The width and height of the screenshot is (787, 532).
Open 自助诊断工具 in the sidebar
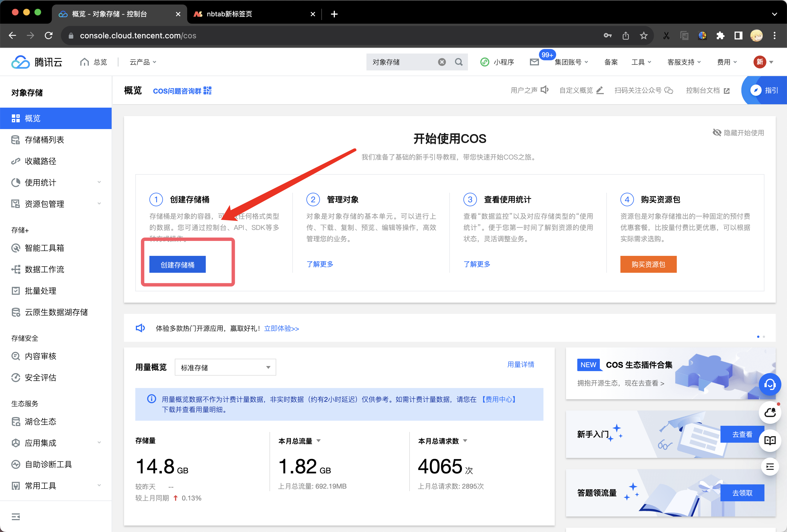point(56,464)
